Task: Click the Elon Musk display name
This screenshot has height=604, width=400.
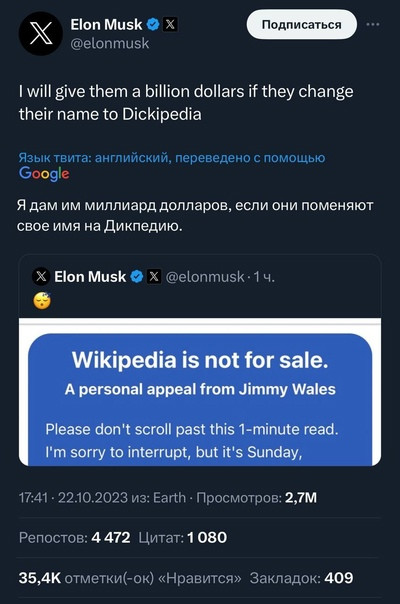Action: click(106, 25)
